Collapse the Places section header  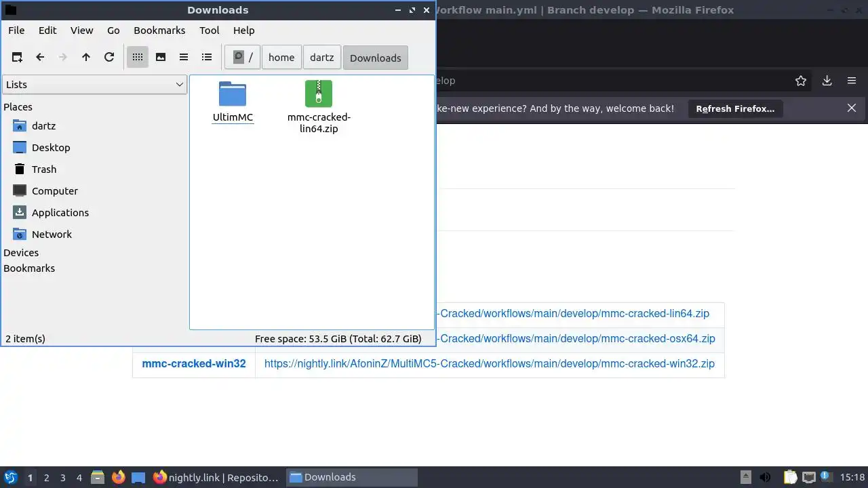tap(18, 107)
